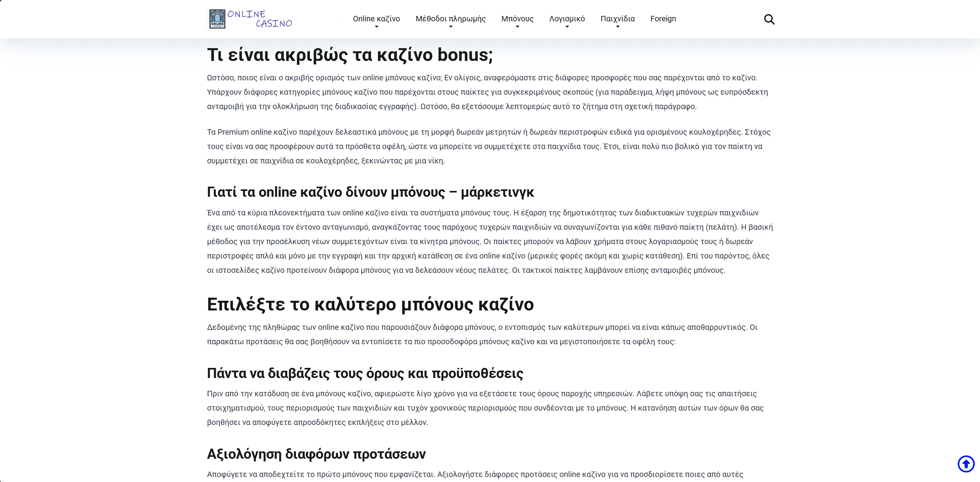The height and width of the screenshot is (482, 980).
Task: Click paragraph starting 'Δεδομένης της πληθώρας'
Action: coord(482,334)
